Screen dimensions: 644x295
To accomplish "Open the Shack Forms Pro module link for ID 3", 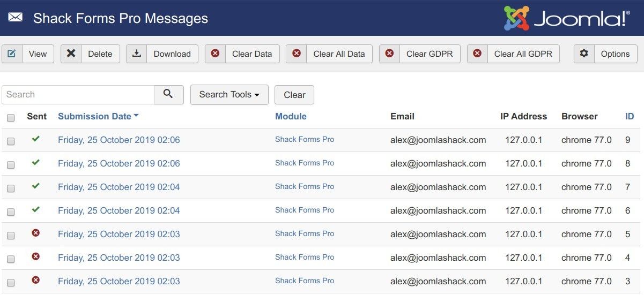I will (305, 281).
